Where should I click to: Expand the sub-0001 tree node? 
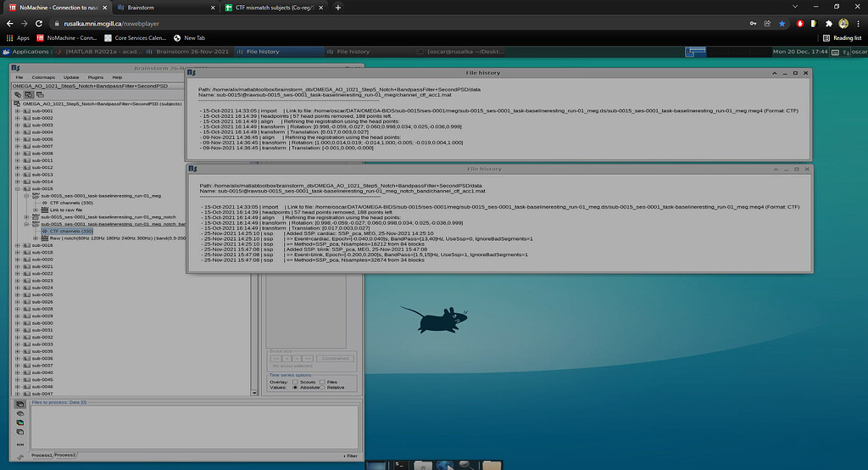pyautogui.click(x=17, y=111)
